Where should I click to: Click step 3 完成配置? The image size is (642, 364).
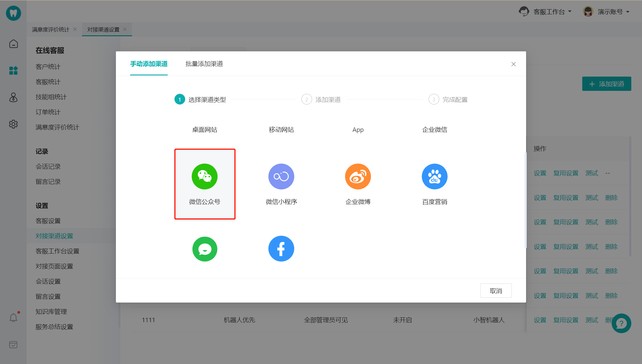coord(448,99)
